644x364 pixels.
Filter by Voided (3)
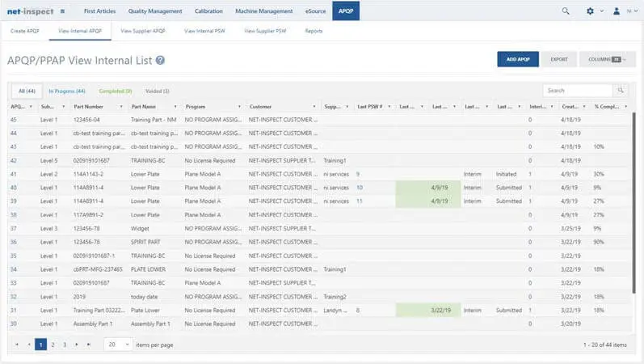(158, 91)
